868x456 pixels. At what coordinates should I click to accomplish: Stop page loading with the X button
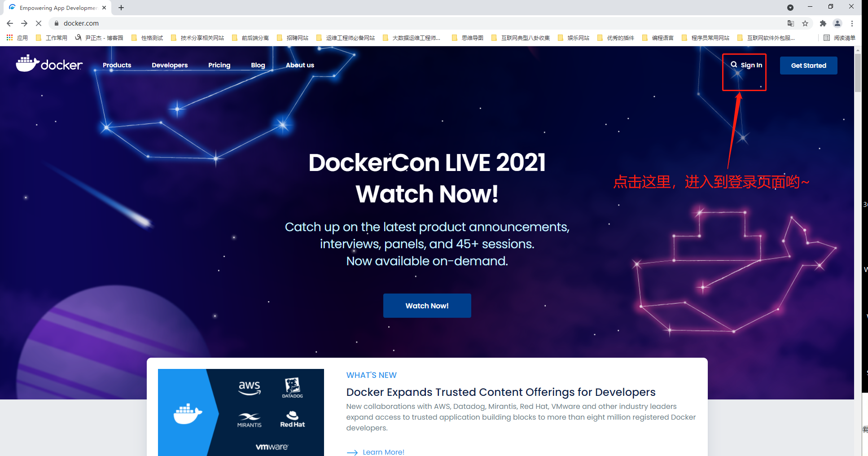(x=39, y=23)
